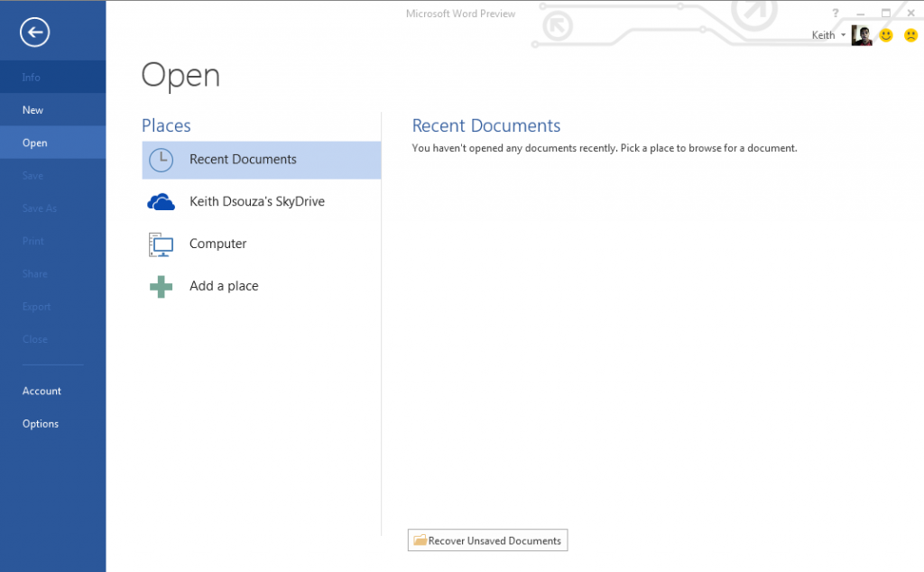Select the Computer place
924x572 pixels.
[x=262, y=244]
